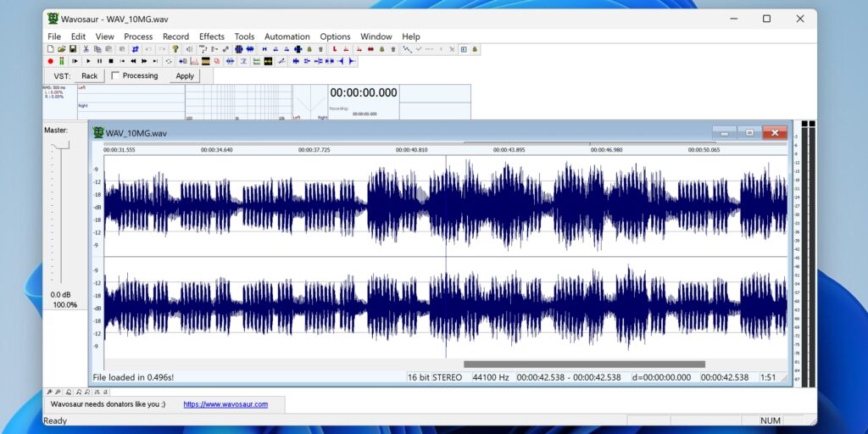This screenshot has width=868, height=434.
Task: Open the VST Rack
Action: coord(89,75)
